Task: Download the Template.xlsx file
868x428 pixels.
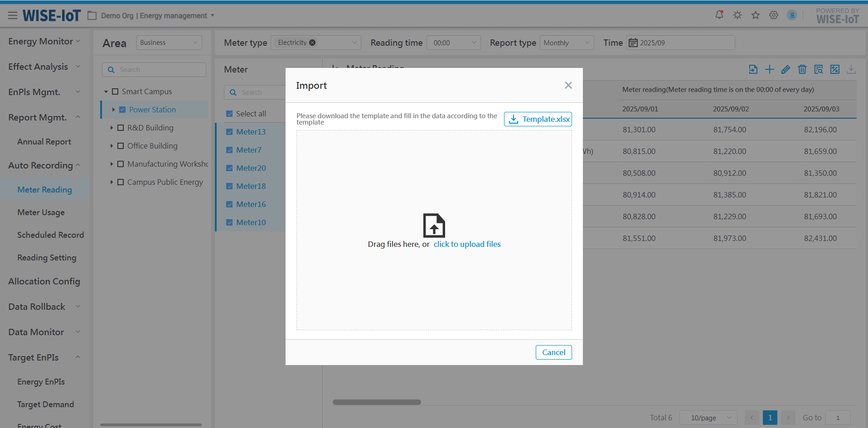Action: (x=538, y=119)
